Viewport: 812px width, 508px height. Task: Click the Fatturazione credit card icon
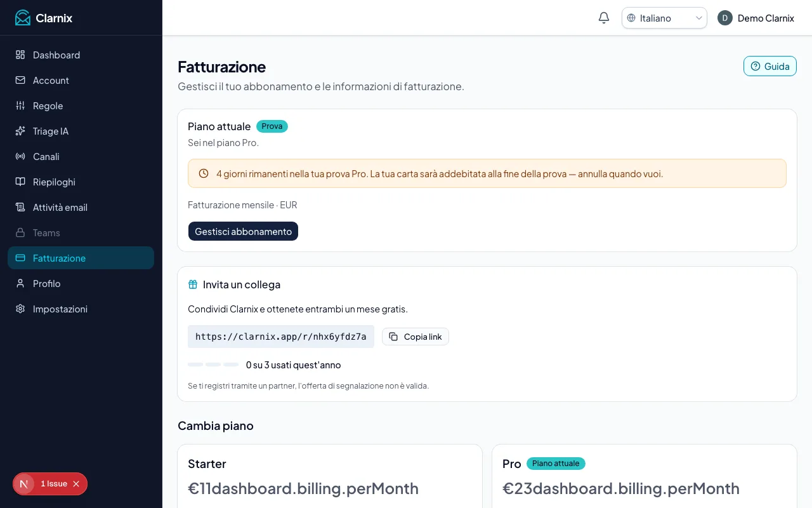coord(20,258)
